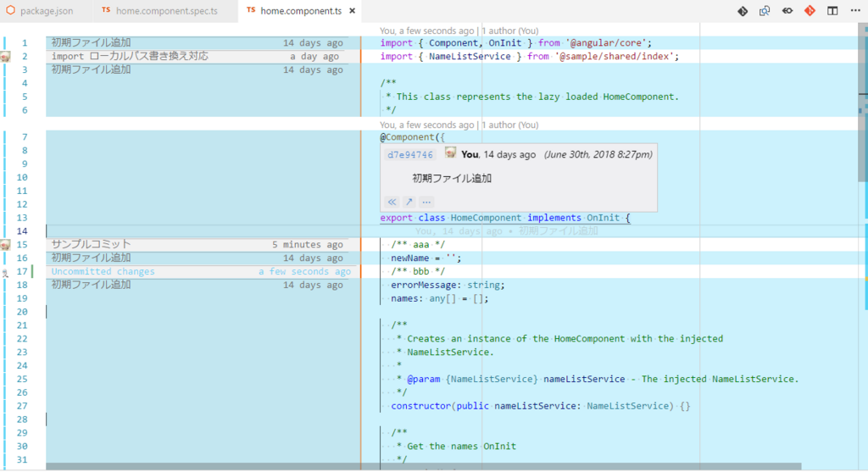Click the '/** bbb */' comment on line 17
Image resolution: width=868 pixels, height=472 pixels.
coord(418,272)
